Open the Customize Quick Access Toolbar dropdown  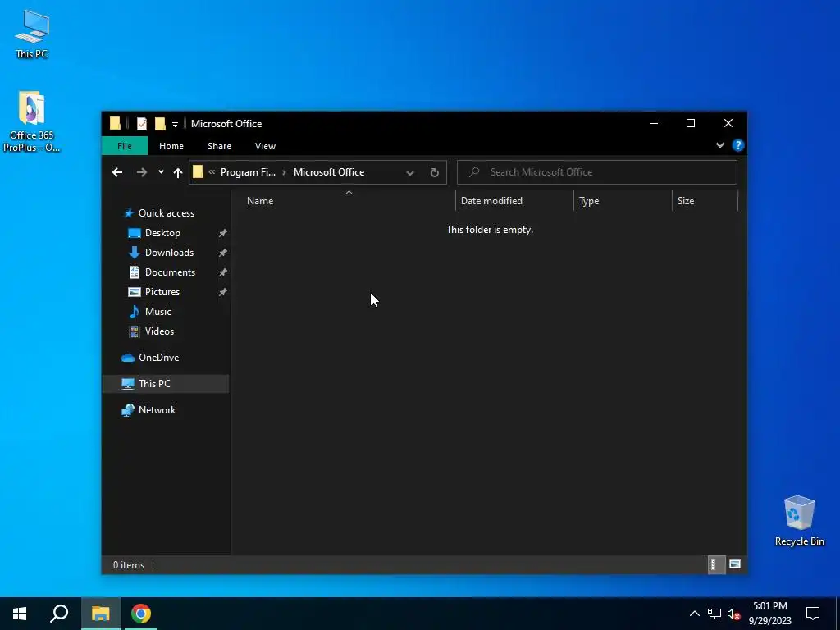[x=175, y=125]
